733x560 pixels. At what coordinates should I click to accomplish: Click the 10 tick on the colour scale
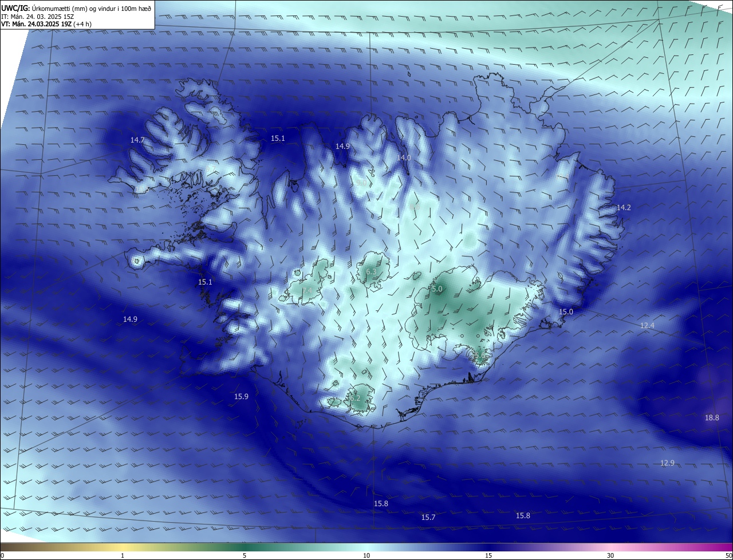point(366,555)
